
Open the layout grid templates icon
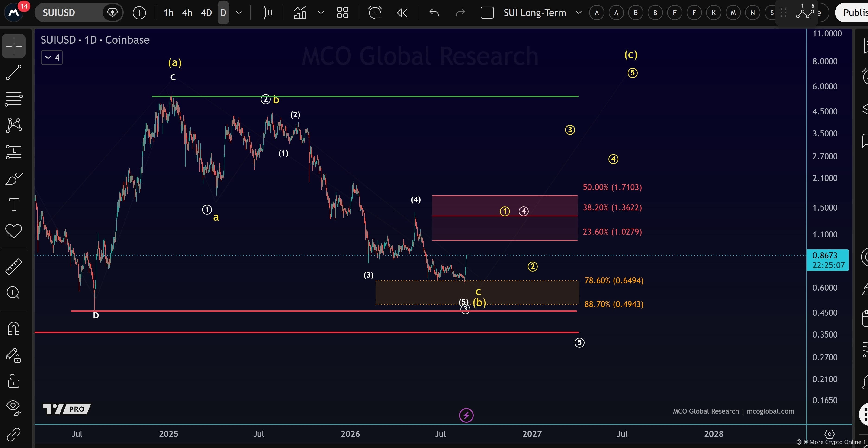pos(342,13)
